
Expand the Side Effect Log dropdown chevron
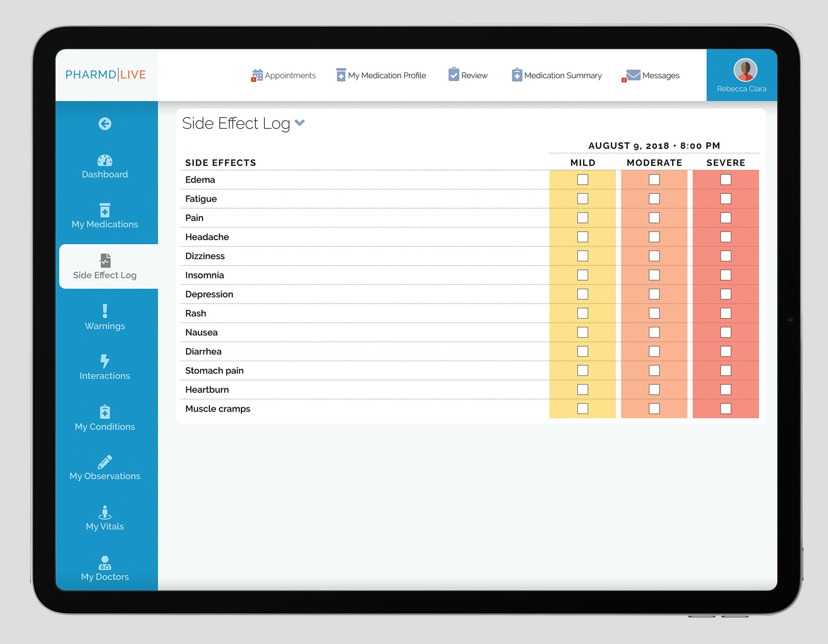(x=300, y=123)
